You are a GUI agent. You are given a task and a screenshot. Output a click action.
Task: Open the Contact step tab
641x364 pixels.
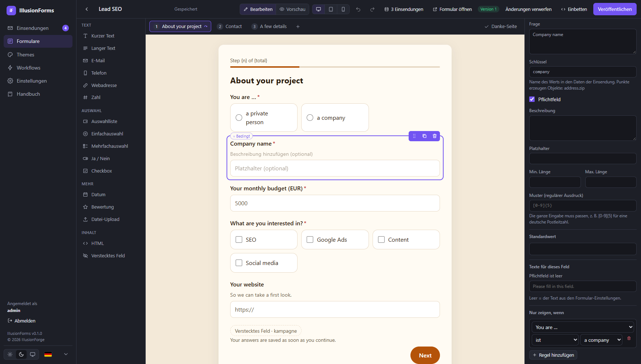pos(229,27)
